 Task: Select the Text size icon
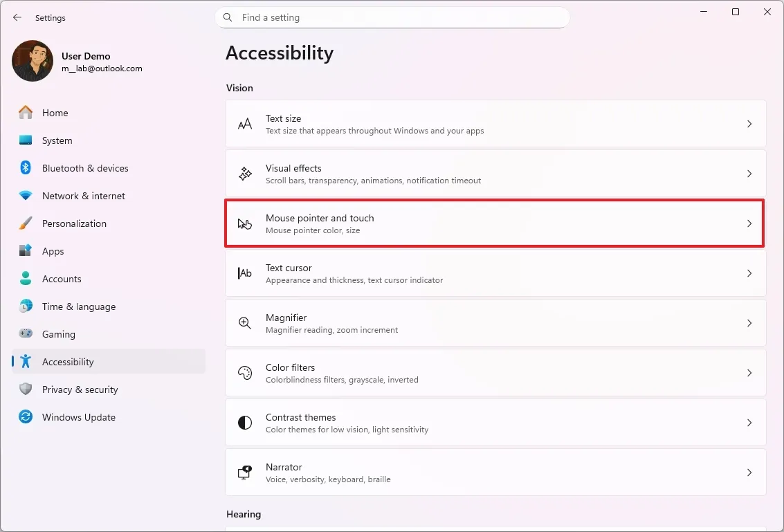244,124
